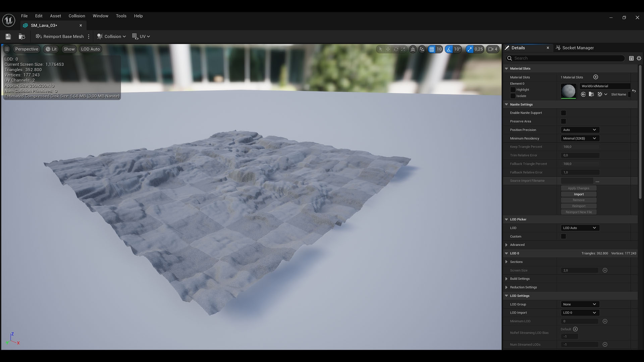
Task: Open the Find in Content Browser material icon
Action: coord(591,94)
